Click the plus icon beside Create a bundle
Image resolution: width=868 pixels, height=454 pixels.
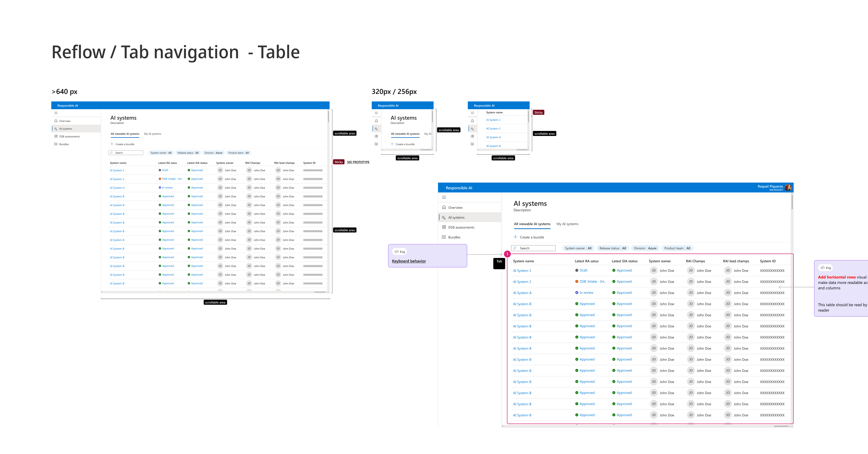pos(515,237)
